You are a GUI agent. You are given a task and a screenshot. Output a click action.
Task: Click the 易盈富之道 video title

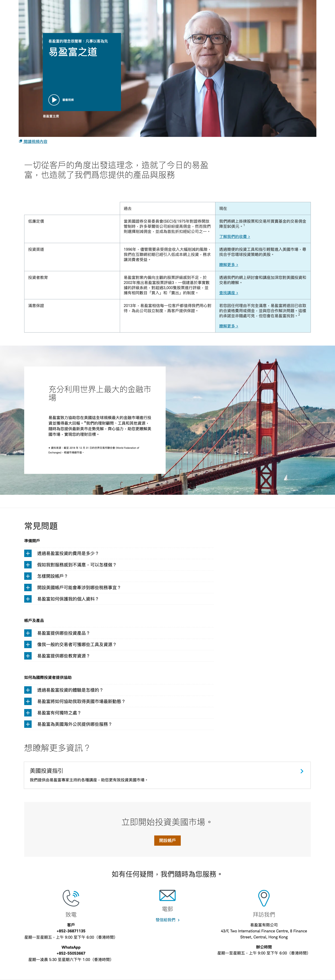(73, 52)
